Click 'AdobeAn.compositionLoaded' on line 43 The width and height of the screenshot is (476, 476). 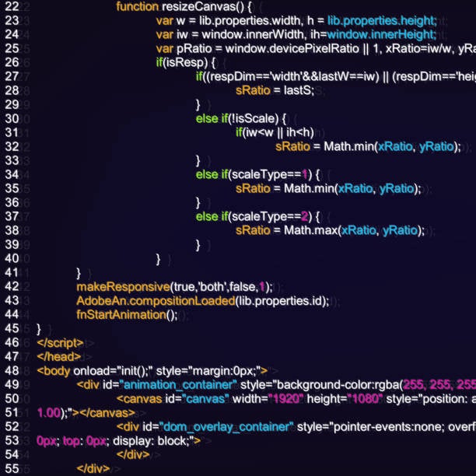156,301
